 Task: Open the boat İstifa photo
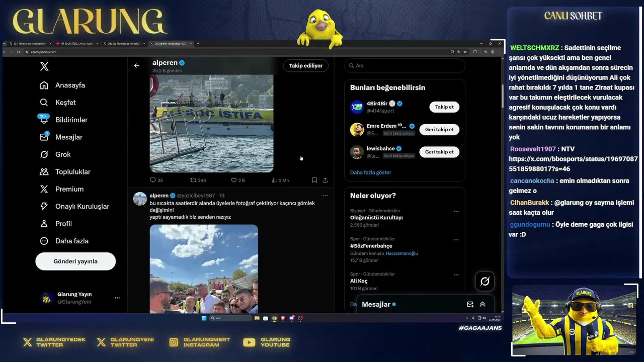211,124
